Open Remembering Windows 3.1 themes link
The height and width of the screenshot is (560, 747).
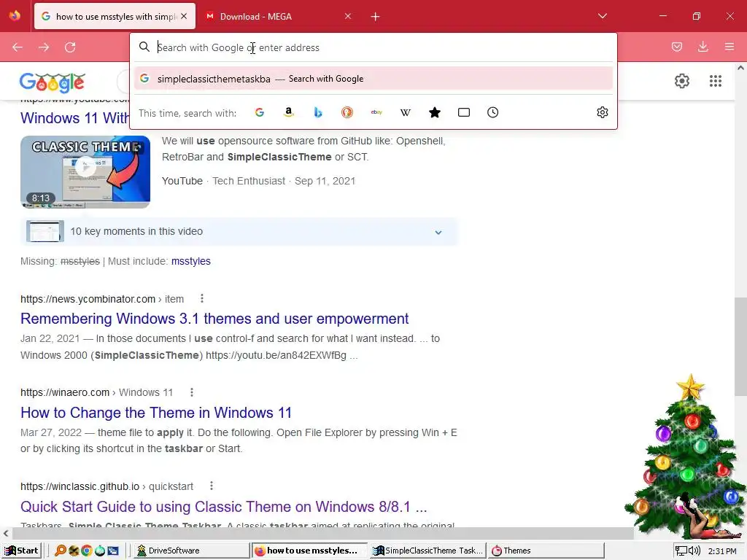[x=214, y=319]
